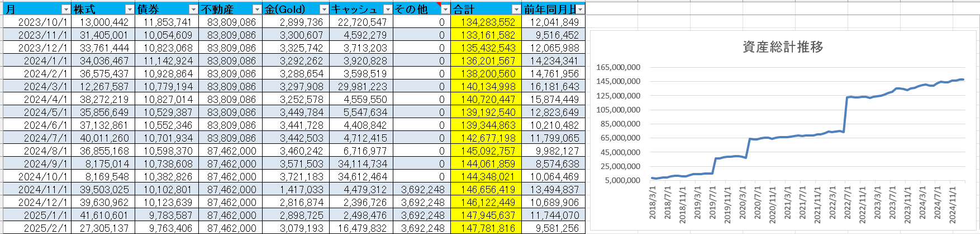The width and height of the screenshot is (980, 234).
Task: Select 株式 value 8,175,014
Action: pos(103,164)
